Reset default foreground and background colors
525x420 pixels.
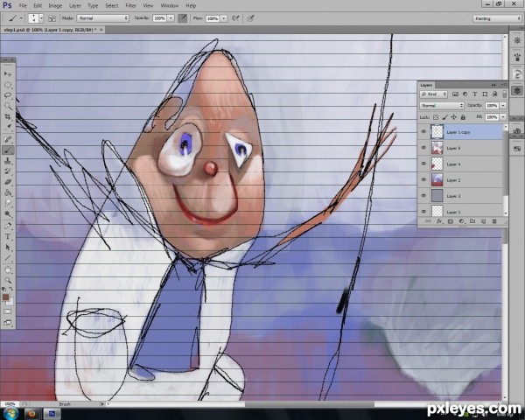pos(3,289)
